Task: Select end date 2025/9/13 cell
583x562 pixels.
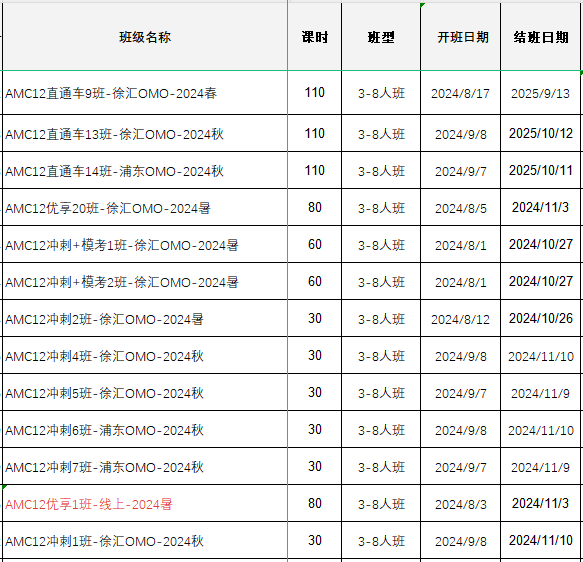Action: pos(541,93)
